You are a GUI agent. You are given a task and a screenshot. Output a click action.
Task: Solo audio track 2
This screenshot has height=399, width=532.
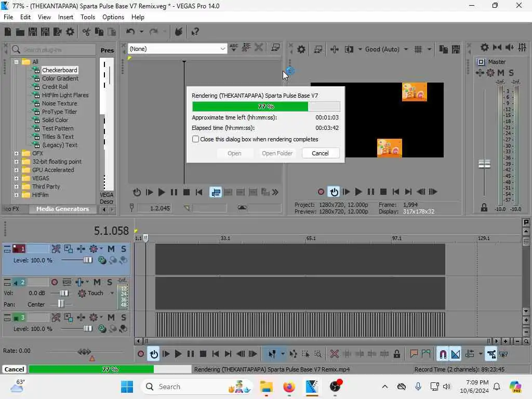pos(110,282)
